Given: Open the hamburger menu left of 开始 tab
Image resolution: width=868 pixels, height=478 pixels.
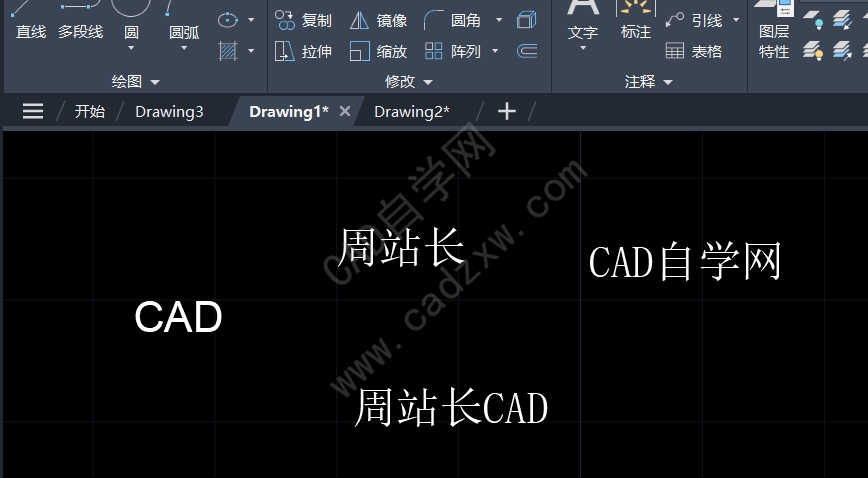Looking at the screenshot, I should click(33, 111).
